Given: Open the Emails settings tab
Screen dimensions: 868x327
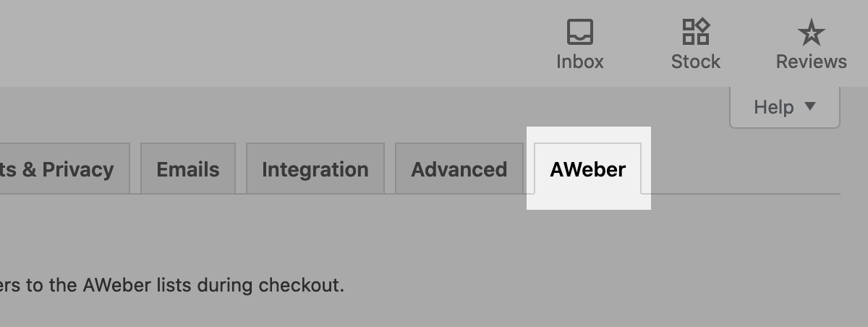Looking at the screenshot, I should pos(188,169).
